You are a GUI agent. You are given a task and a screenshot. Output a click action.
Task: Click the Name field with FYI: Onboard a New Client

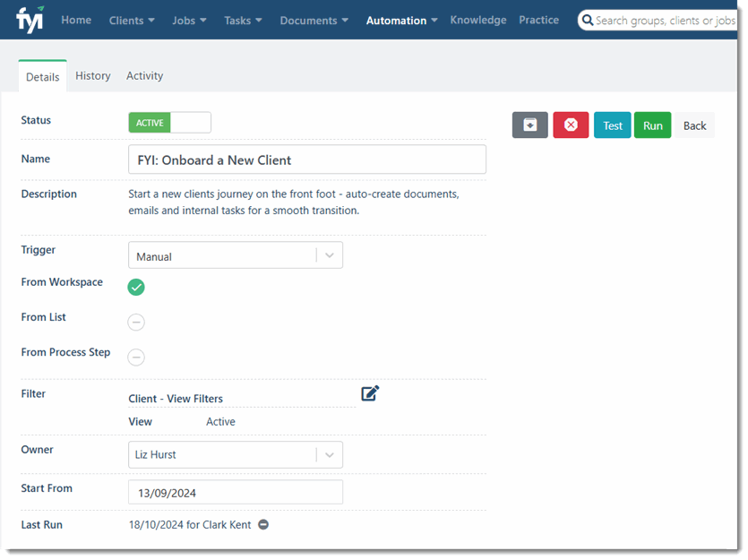(307, 159)
